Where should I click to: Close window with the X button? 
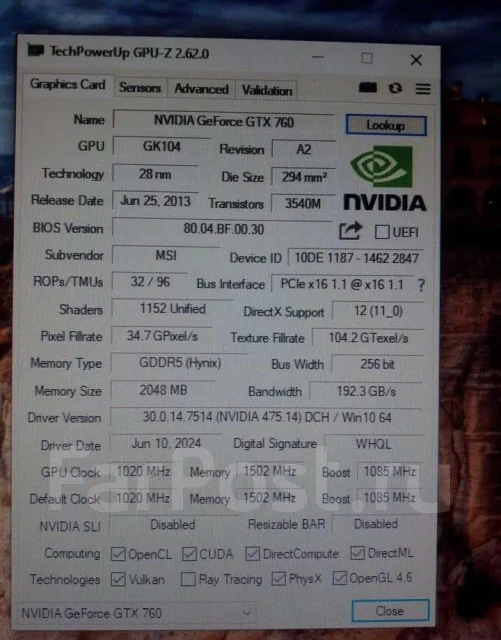pos(416,60)
